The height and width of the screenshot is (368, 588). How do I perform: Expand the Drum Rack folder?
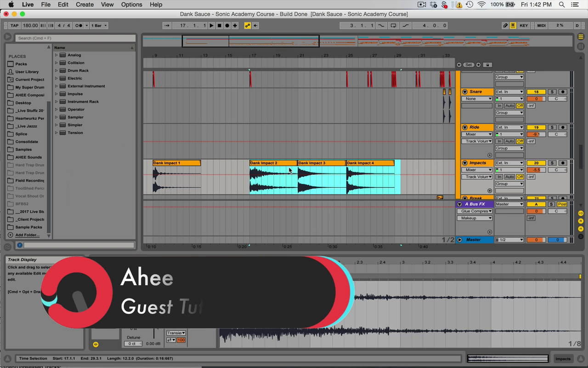pyautogui.click(x=57, y=70)
